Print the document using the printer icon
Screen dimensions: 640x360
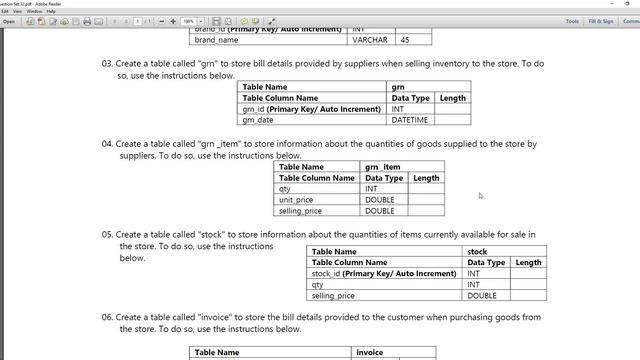[87, 21]
